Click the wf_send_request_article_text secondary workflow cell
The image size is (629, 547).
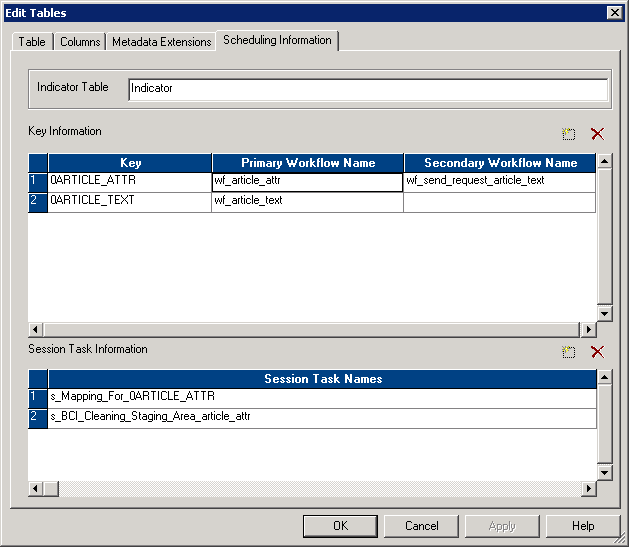point(499,182)
